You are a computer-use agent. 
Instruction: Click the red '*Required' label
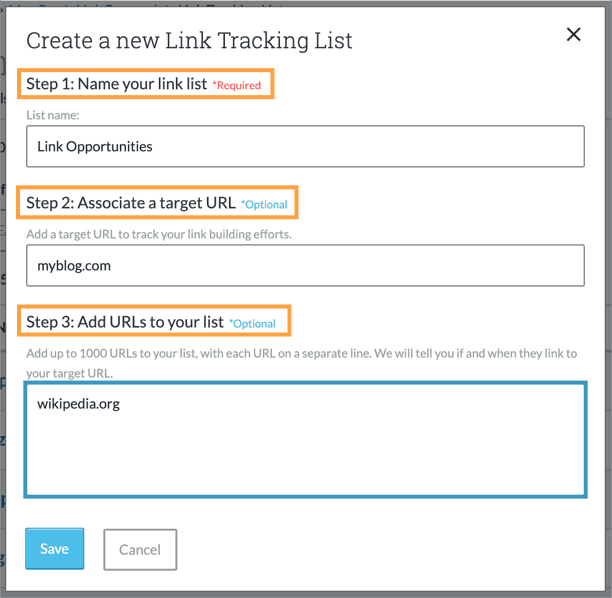coord(237,86)
